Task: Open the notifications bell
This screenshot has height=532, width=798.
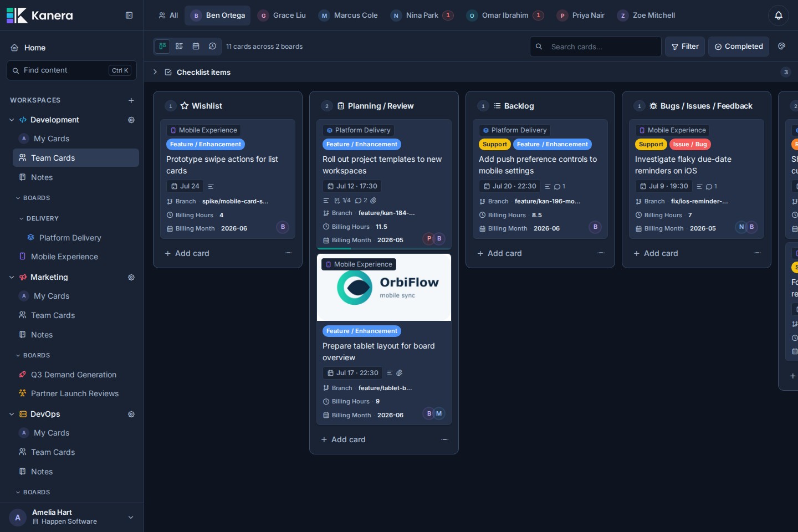Action: coord(778,16)
